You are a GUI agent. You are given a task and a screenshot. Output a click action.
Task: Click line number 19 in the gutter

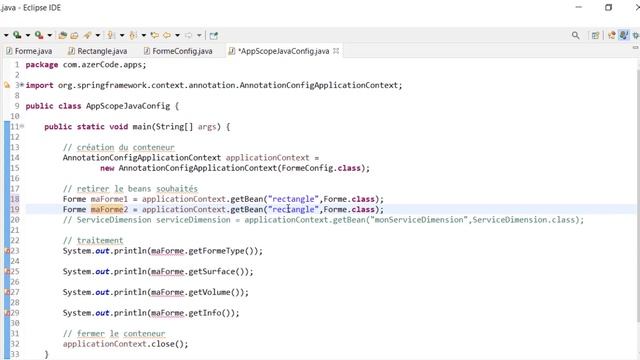tap(15, 209)
